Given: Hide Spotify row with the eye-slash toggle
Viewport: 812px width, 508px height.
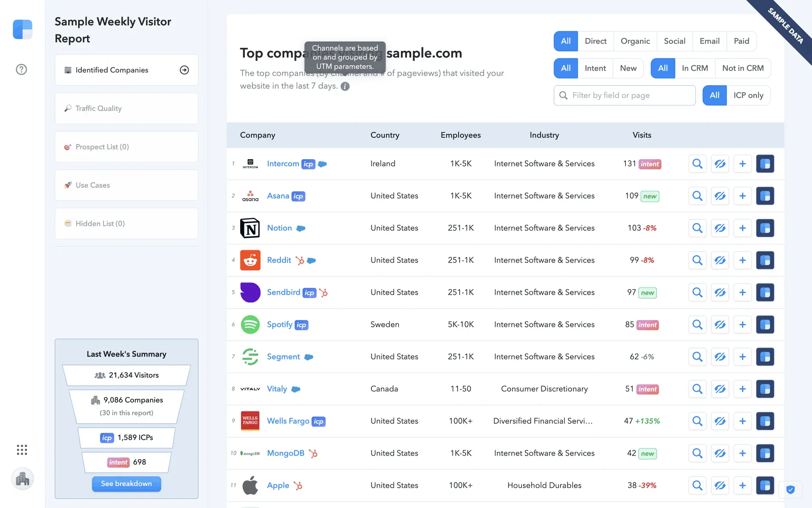Looking at the screenshot, I should pos(720,325).
